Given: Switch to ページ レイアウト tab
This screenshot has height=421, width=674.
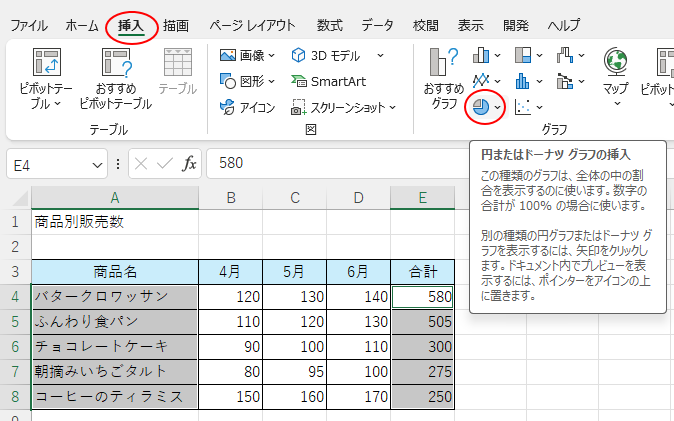Looking at the screenshot, I should tap(252, 26).
